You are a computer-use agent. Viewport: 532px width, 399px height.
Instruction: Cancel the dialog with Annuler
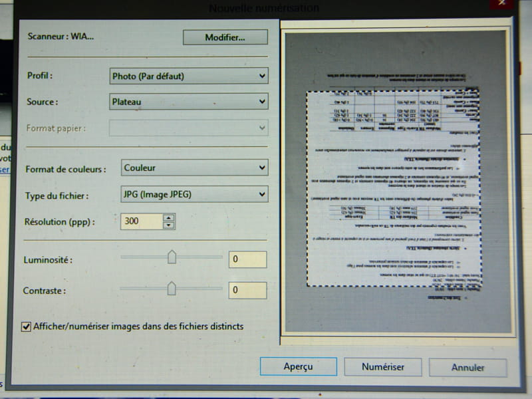467,367
